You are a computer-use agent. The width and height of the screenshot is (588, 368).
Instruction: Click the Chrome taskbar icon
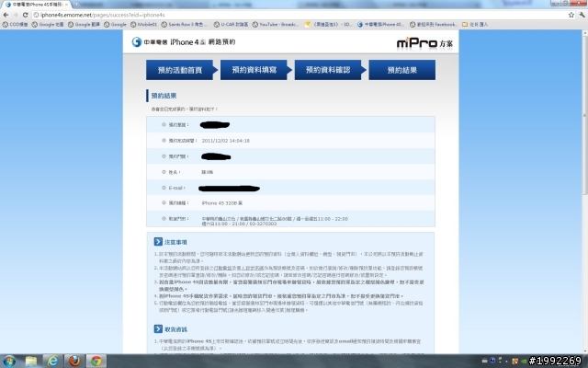(x=96, y=362)
